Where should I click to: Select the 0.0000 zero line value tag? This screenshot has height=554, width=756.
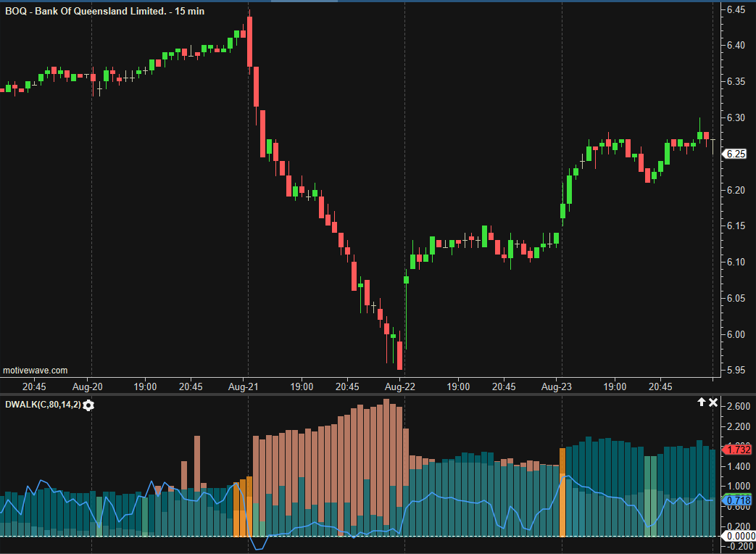(x=736, y=536)
